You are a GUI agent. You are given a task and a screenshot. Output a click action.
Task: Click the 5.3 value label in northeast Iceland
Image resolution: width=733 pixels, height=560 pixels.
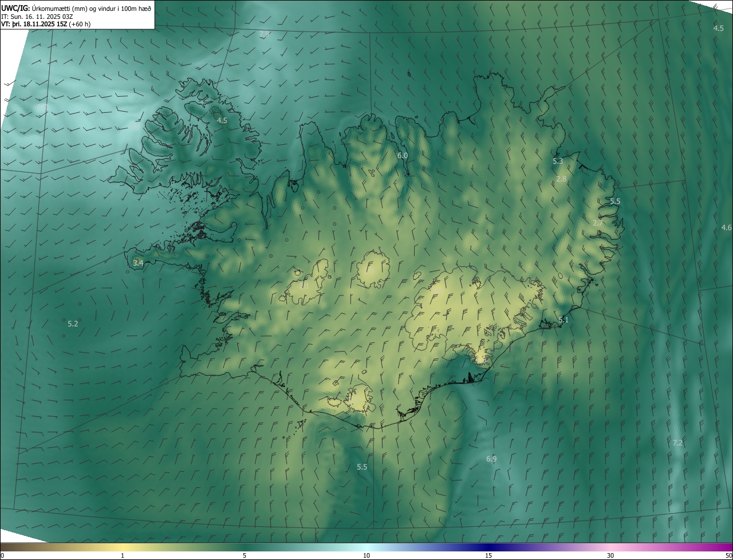point(558,161)
